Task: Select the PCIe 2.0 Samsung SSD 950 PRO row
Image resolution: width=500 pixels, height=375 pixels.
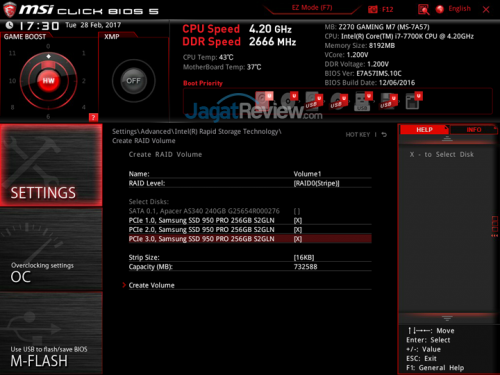Action: tap(250, 230)
